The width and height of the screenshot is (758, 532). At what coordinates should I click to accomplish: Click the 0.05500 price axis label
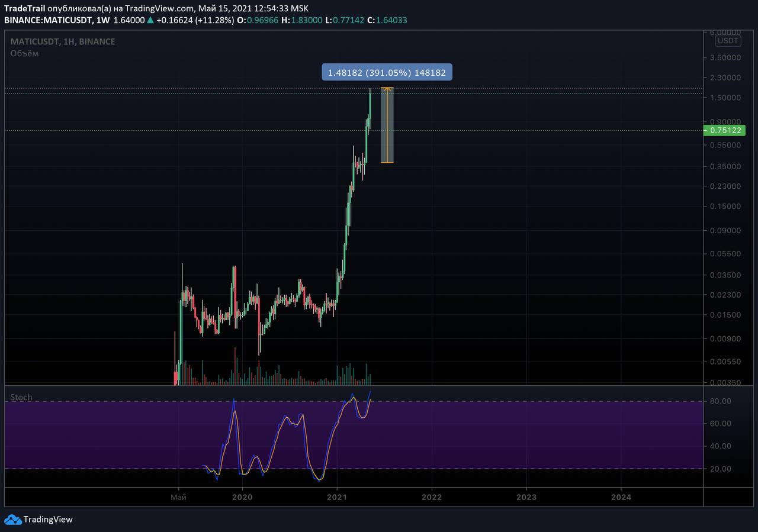tap(725, 253)
